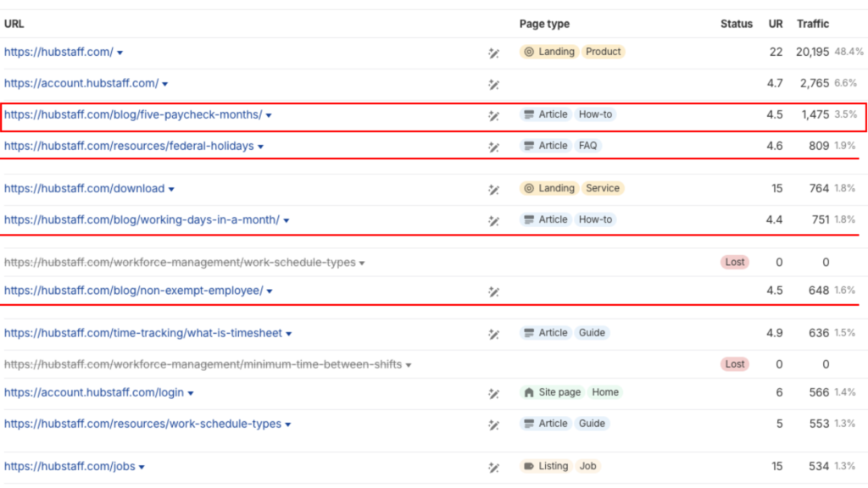Expand dropdown arrow beside working-days-in-a-month URL
The height and width of the screenshot is (488, 868).
coord(287,221)
